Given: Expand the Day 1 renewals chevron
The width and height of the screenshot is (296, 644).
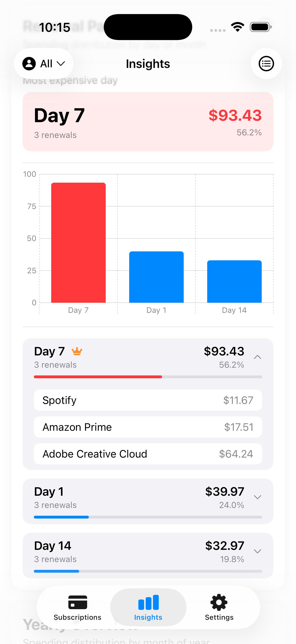Looking at the screenshot, I should coord(257,497).
